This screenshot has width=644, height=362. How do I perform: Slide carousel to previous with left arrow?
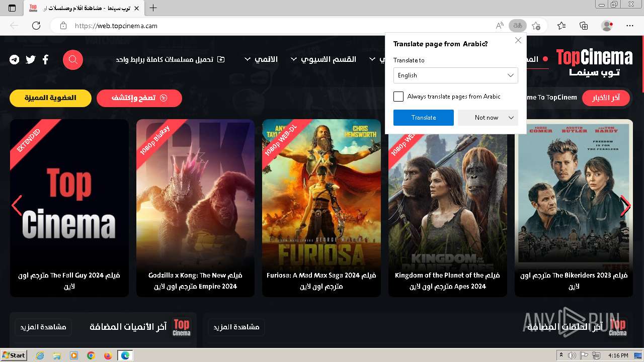(x=17, y=206)
